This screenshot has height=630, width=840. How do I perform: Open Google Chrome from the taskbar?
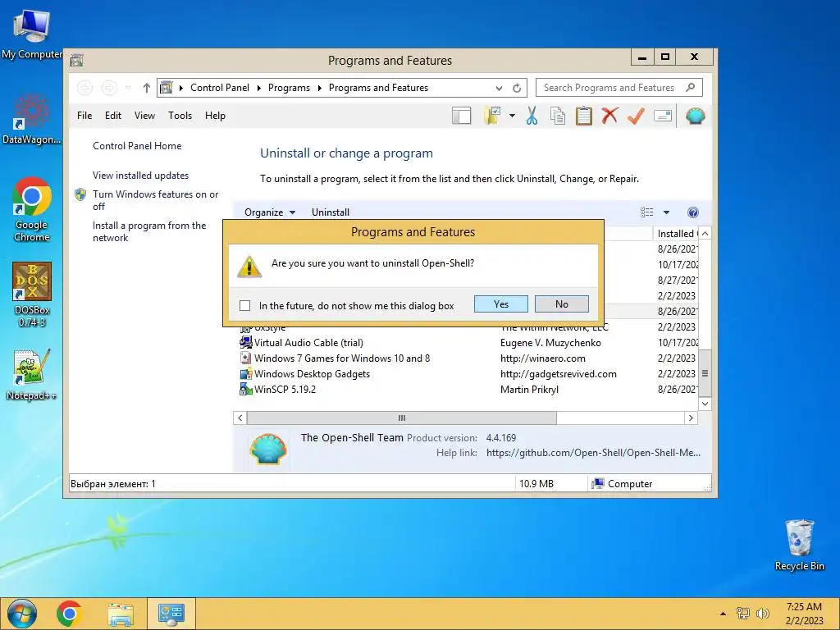[69, 614]
